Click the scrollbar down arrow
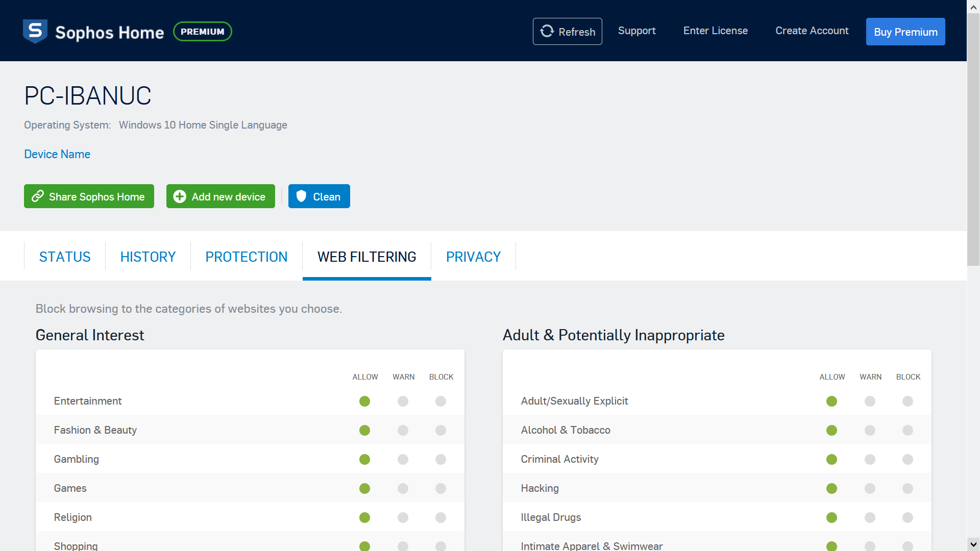Viewport: 980px width, 551px height. [x=973, y=544]
